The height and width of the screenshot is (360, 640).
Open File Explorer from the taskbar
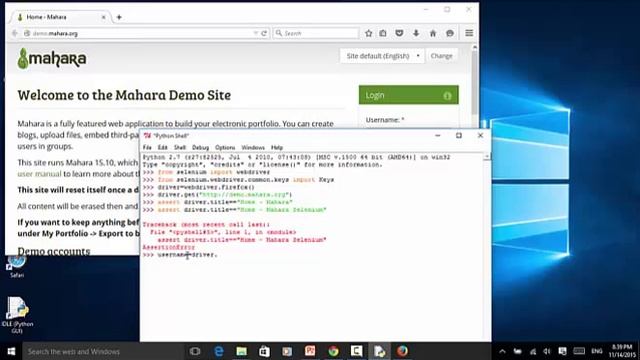tap(241, 351)
